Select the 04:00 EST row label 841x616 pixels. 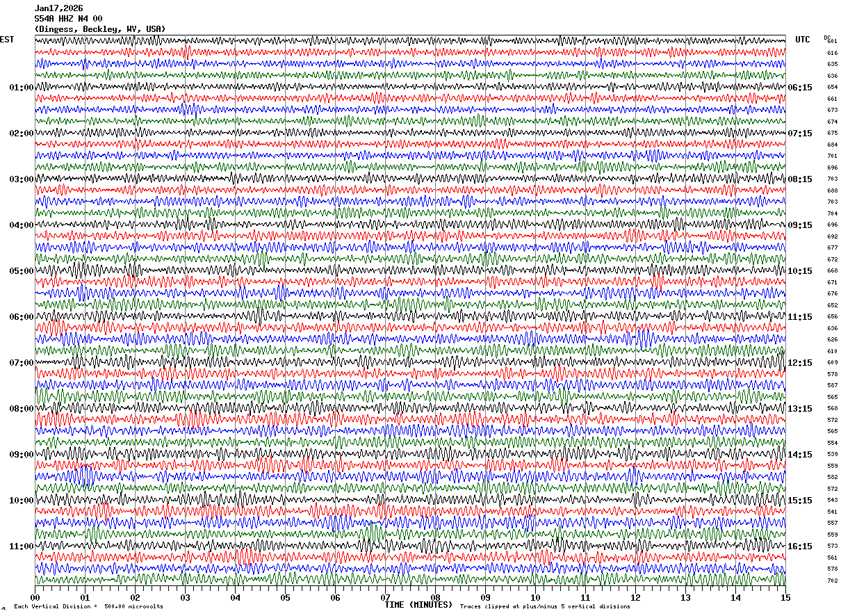tap(22, 225)
